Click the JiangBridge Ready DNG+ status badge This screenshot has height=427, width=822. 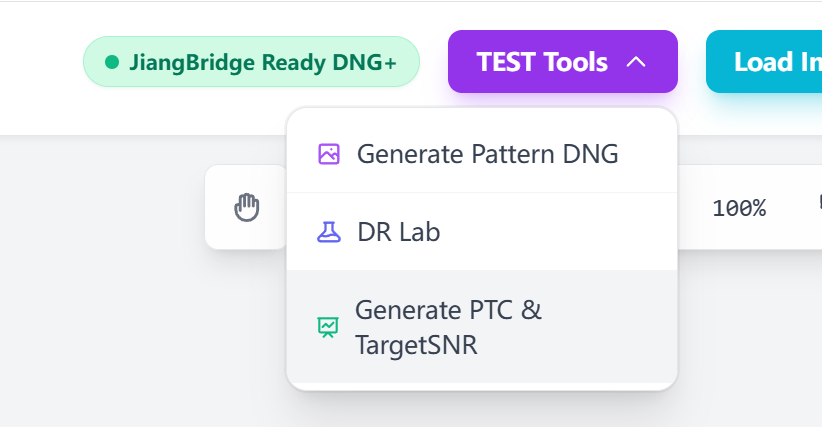point(251,62)
